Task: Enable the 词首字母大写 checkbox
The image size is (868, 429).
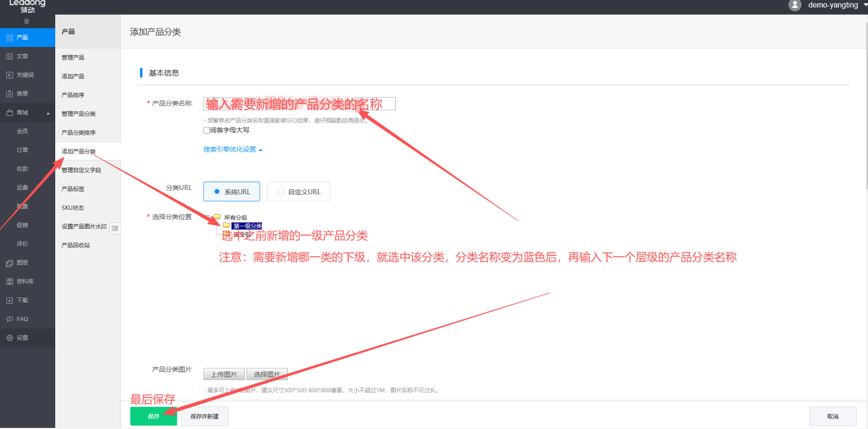Action: (207, 131)
